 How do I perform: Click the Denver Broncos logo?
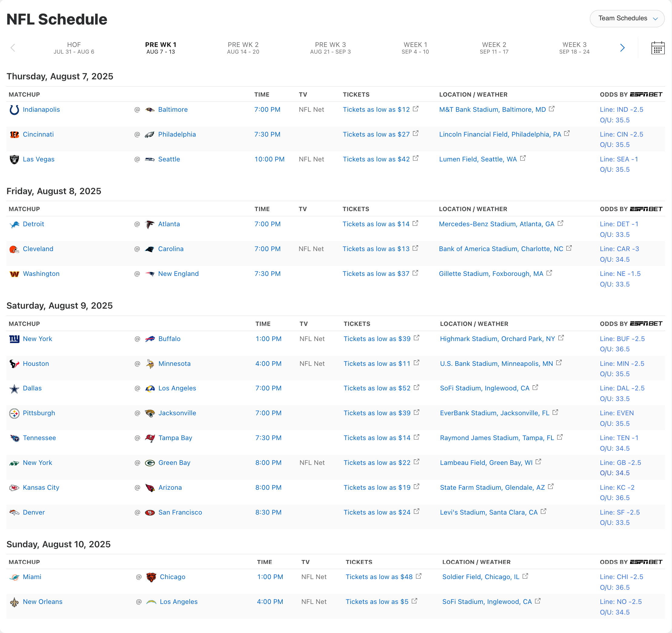(14, 513)
